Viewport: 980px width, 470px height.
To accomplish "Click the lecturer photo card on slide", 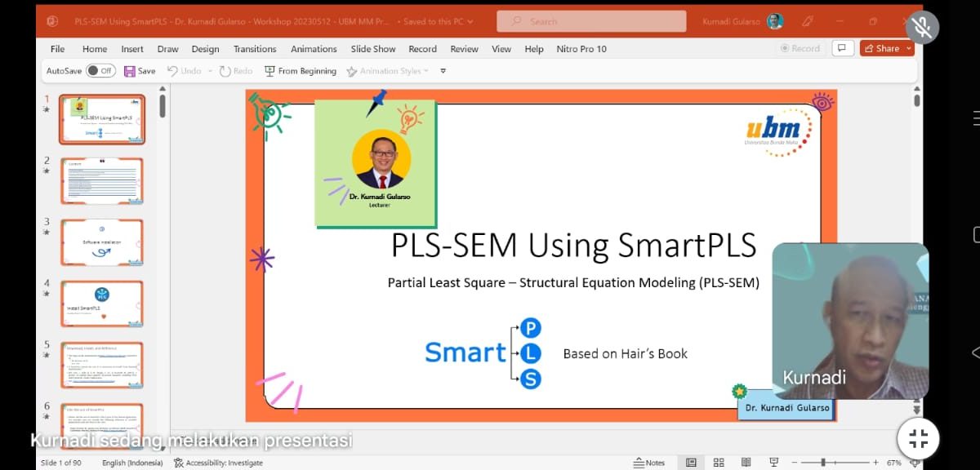I will point(376,163).
